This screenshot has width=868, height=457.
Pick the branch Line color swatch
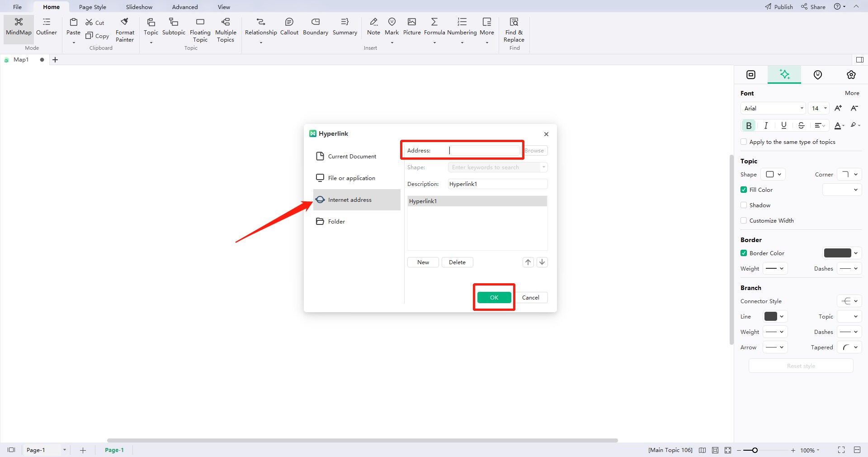click(x=771, y=316)
